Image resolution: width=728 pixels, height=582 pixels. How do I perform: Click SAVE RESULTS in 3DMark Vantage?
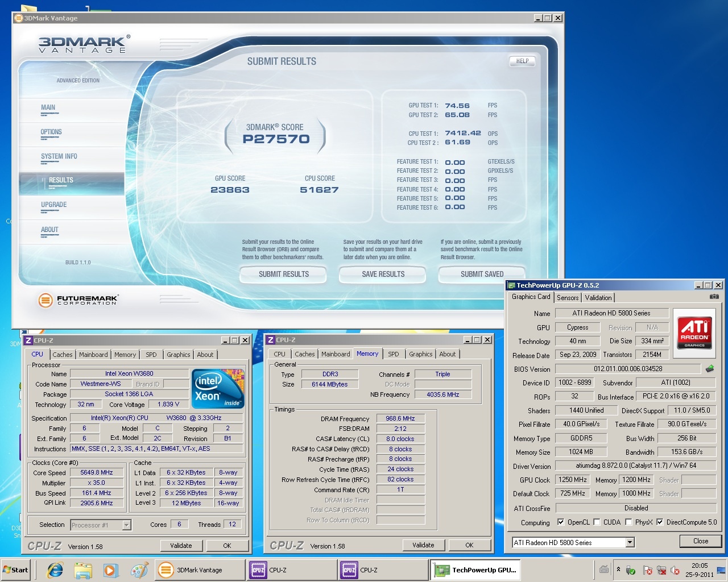(x=383, y=274)
